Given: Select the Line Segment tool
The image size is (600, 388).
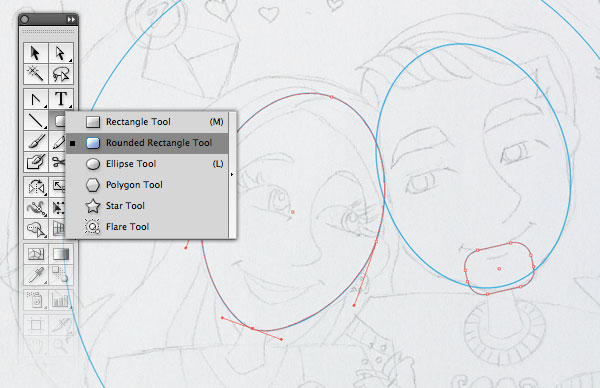Looking at the screenshot, I should (36, 120).
